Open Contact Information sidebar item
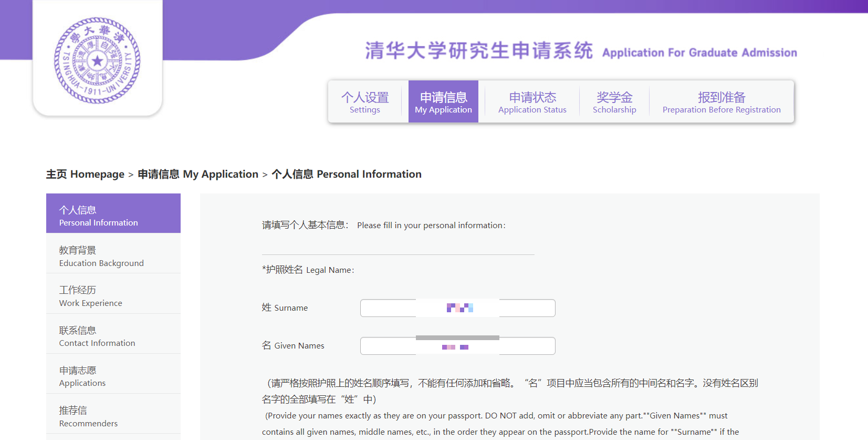 [x=113, y=334]
